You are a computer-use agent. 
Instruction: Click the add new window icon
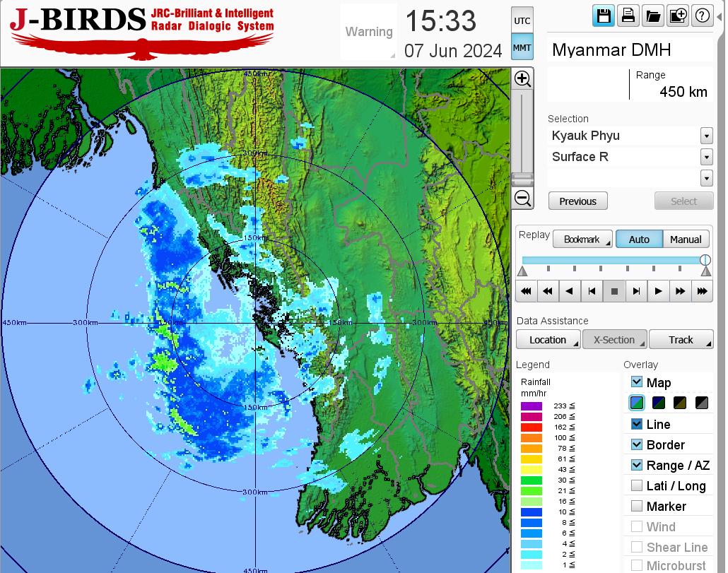(x=677, y=16)
